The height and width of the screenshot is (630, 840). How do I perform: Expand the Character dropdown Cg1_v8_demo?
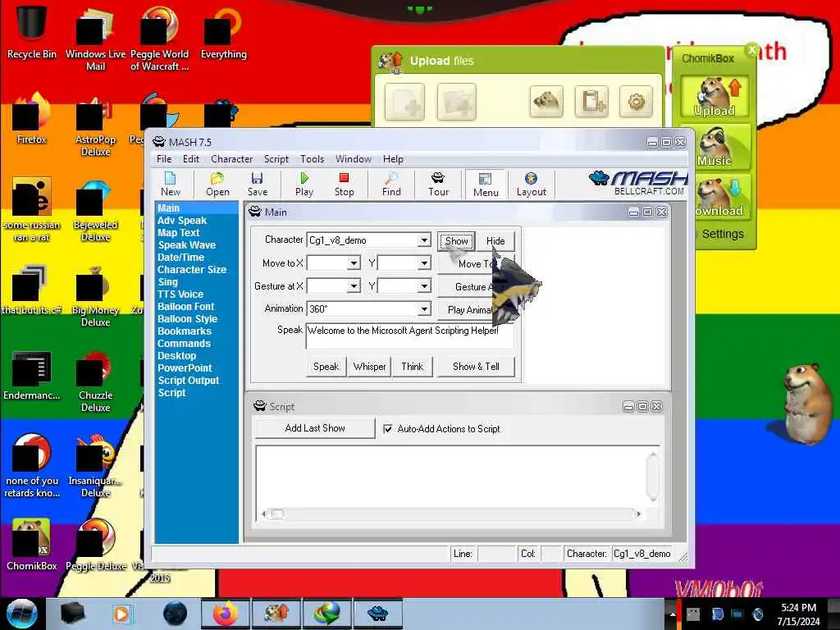pyautogui.click(x=424, y=240)
